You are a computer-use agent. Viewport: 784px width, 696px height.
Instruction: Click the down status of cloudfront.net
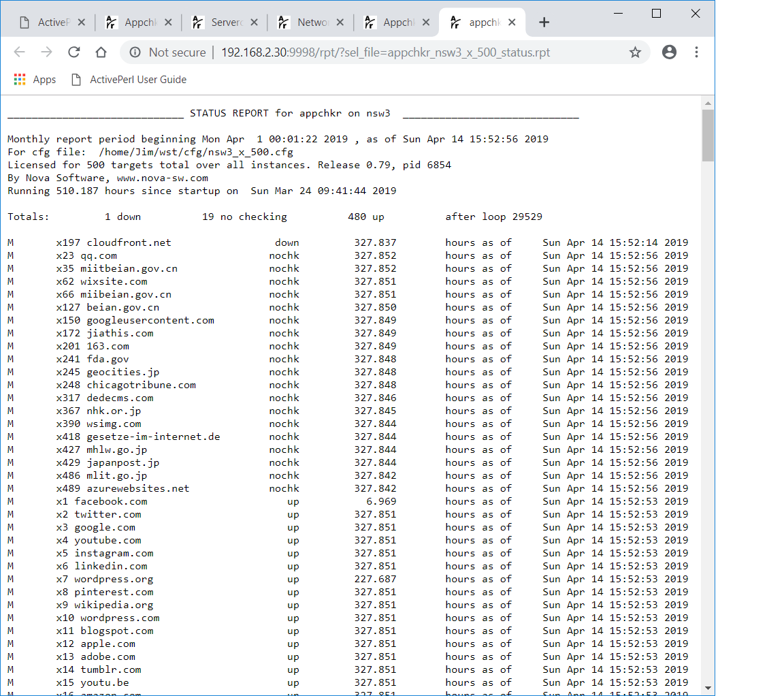pos(287,242)
